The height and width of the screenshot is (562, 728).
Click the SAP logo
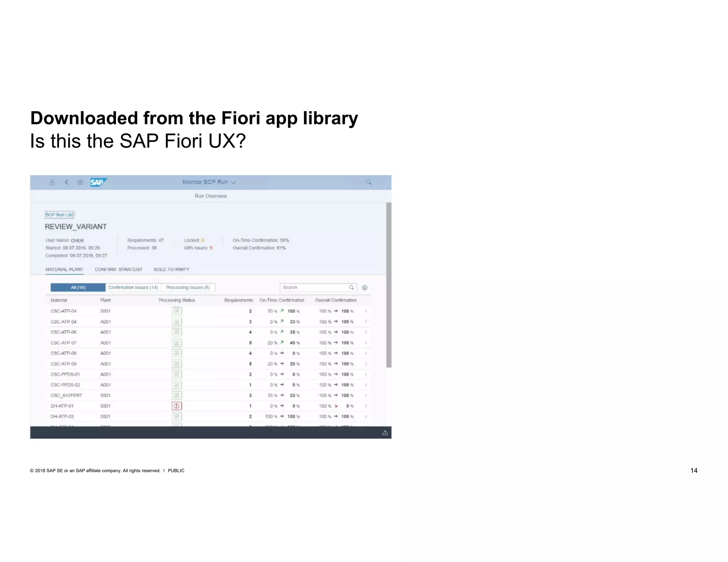(98, 182)
